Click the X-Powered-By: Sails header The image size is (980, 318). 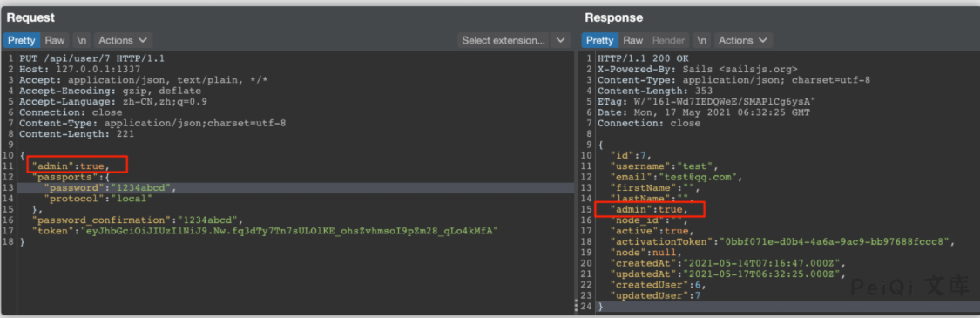698,70
